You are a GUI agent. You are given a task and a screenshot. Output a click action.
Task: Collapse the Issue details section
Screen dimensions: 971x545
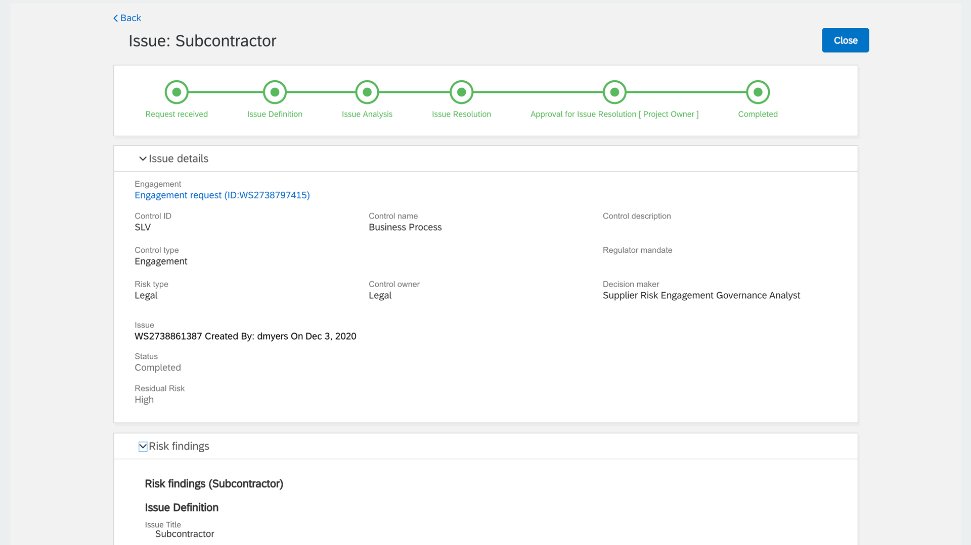[x=143, y=159]
